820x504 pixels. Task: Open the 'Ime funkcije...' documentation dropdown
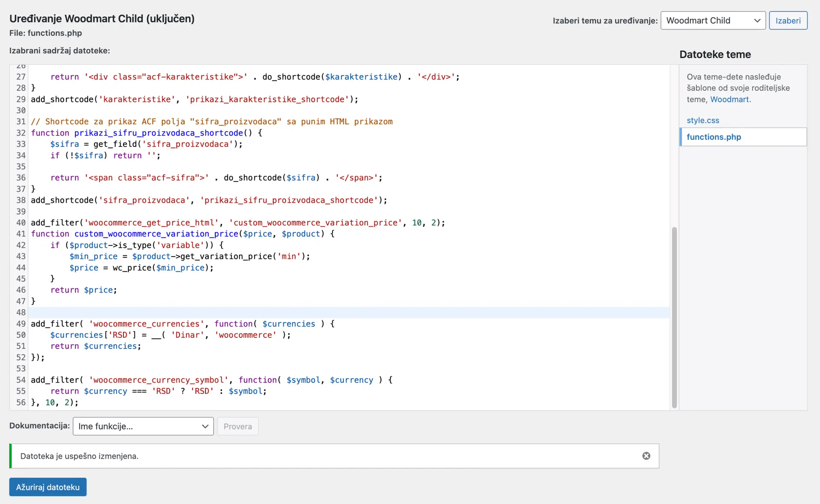[x=143, y=426]
